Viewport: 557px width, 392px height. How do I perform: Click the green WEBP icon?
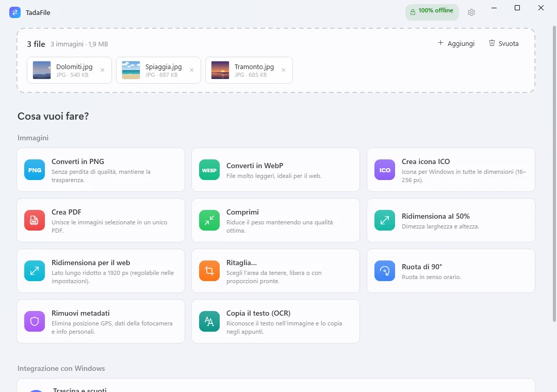209,170
